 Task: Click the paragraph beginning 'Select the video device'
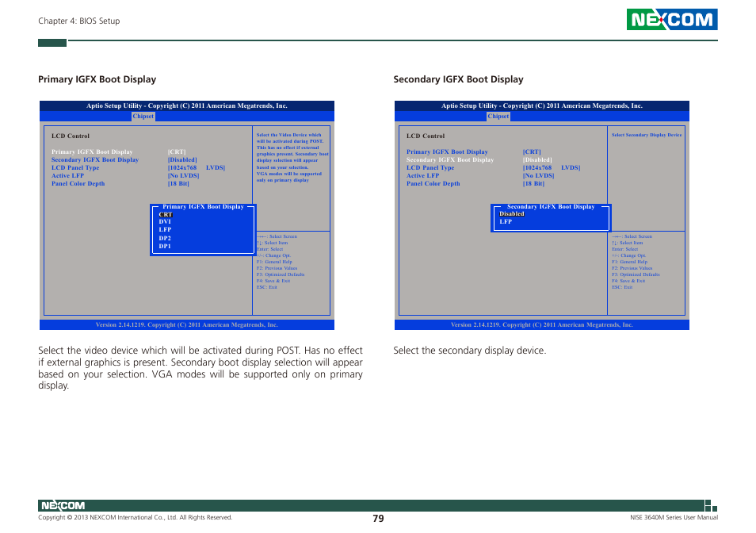click(x=200, y=368)
